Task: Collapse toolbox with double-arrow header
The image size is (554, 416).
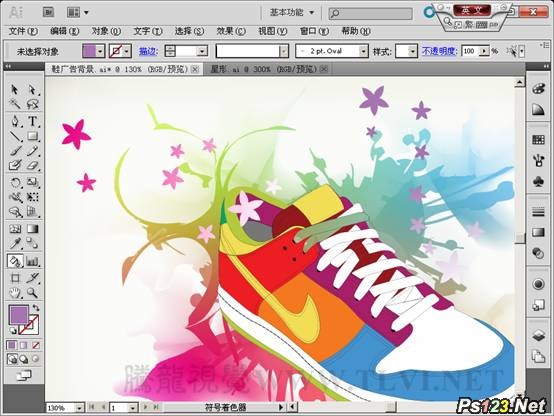Action: pyautogui.click(x=8, y=66)
